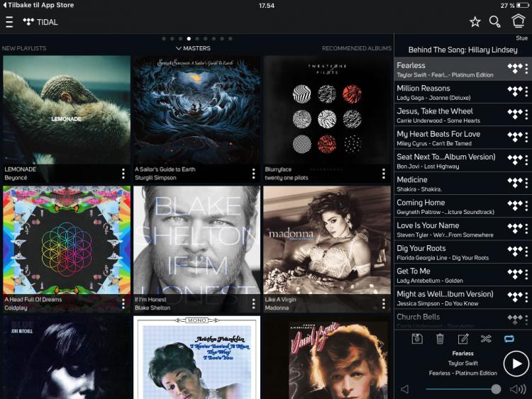Tap TIDAL logo on Love Is Your Name
The width and height of the screenshot is (532, 399).
(x=515, y=228)
